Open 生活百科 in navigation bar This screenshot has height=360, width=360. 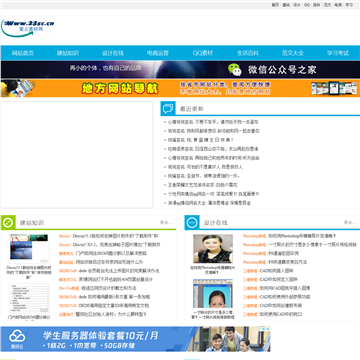point(248,53)
